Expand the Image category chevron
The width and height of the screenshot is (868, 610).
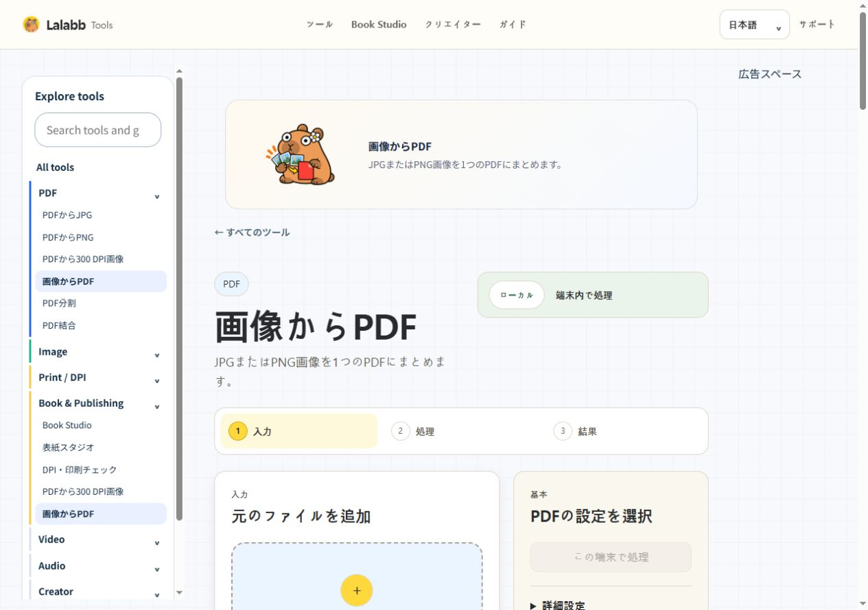click(156, 355)
